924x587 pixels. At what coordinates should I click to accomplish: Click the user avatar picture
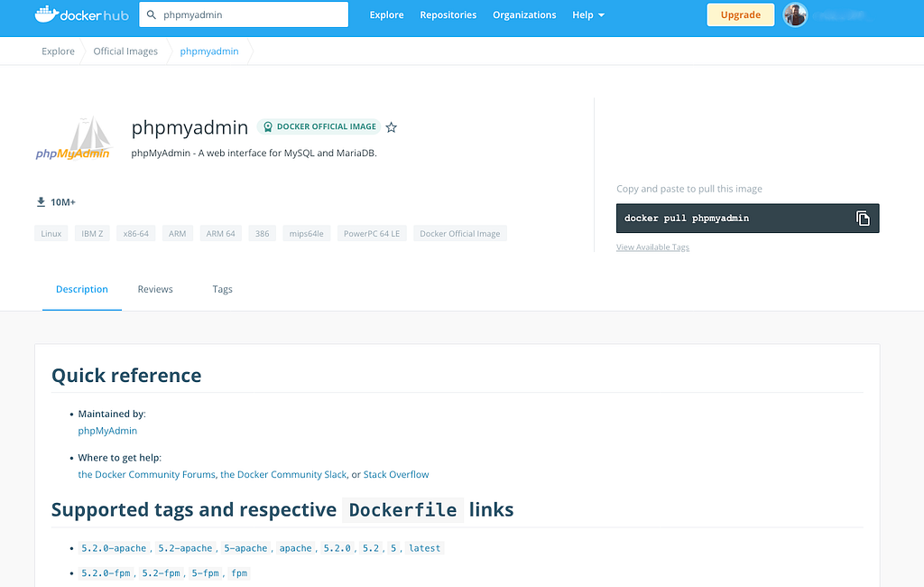coord(795,14)
